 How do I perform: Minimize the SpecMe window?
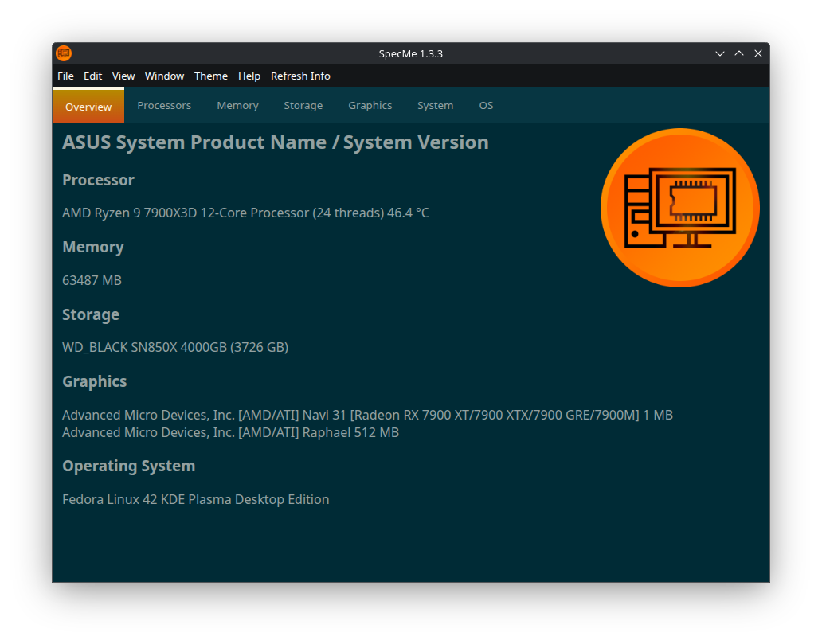(x=720, y=53)
